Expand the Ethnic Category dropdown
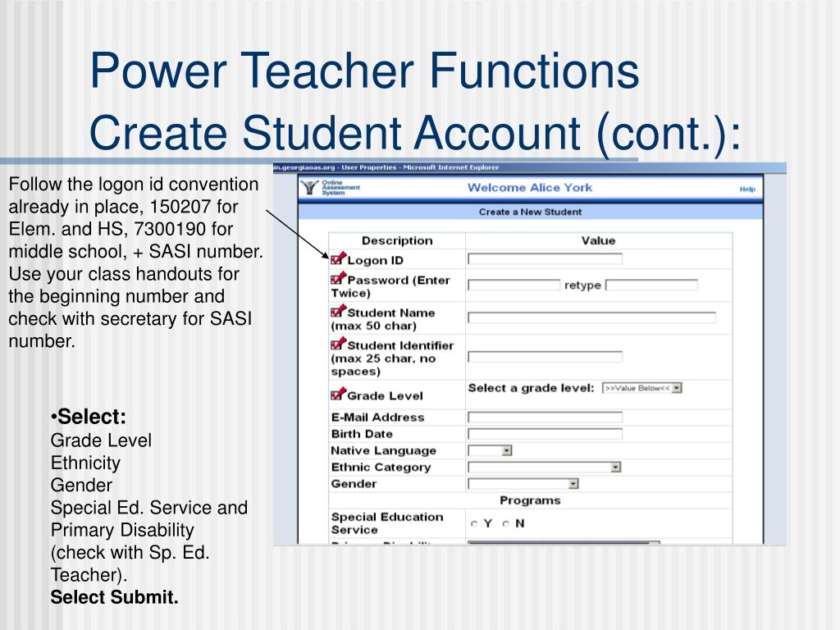 point(545,467)
